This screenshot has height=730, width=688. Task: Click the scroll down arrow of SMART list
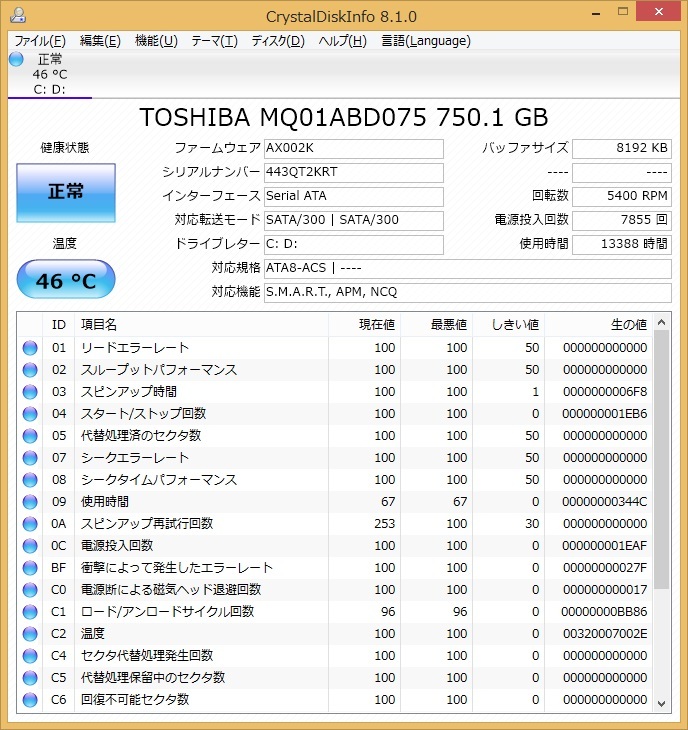pos(661,703)
